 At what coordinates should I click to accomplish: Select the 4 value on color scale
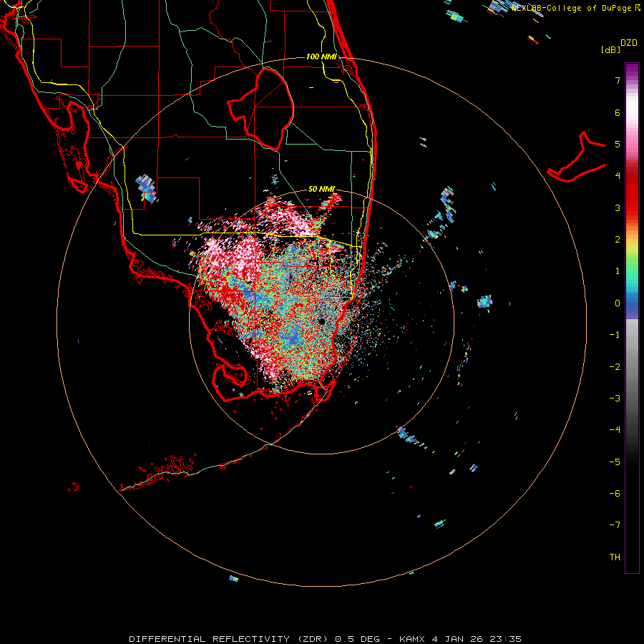coord(618,176)
